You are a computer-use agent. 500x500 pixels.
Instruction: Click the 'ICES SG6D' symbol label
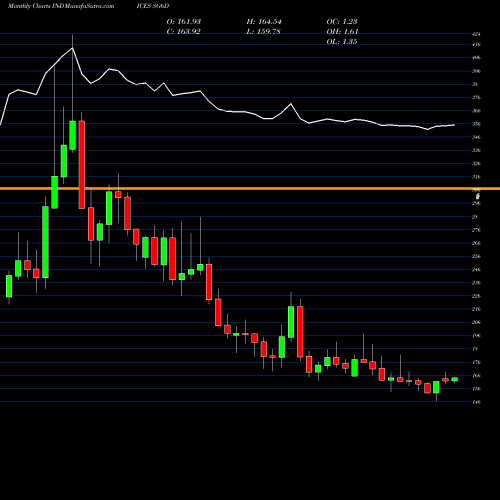[153, 6]
